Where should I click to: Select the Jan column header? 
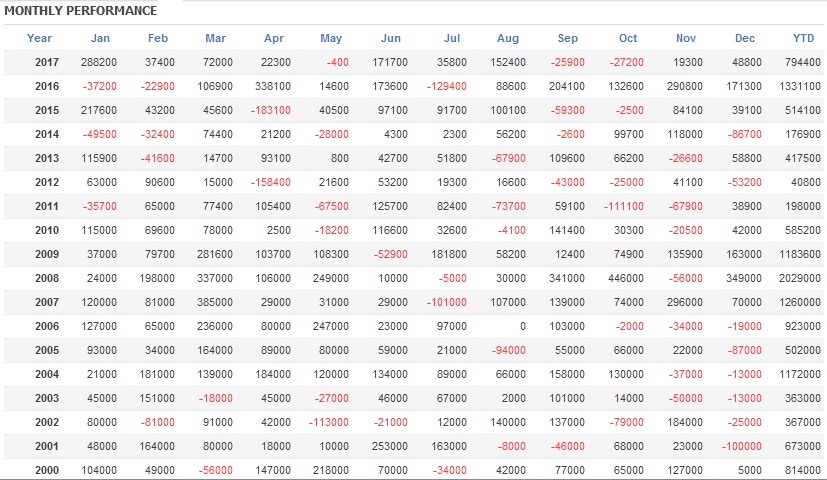[x=100, y=39]
